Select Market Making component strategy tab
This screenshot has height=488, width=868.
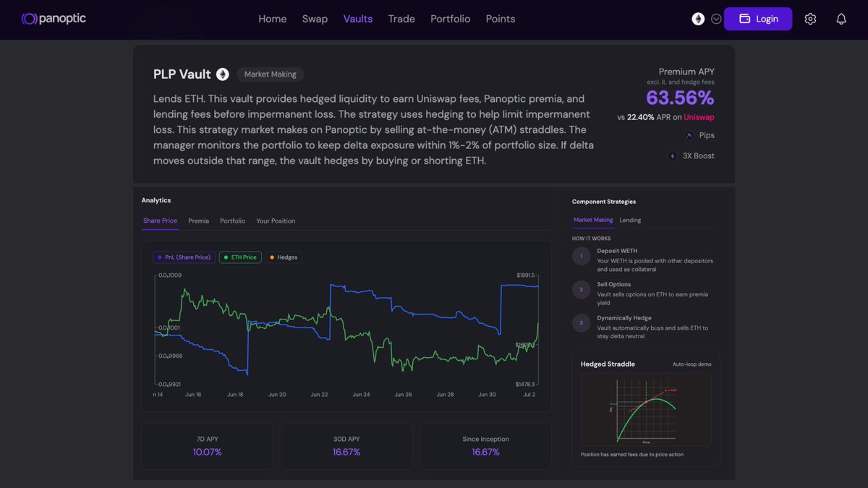tap(593, 220)
